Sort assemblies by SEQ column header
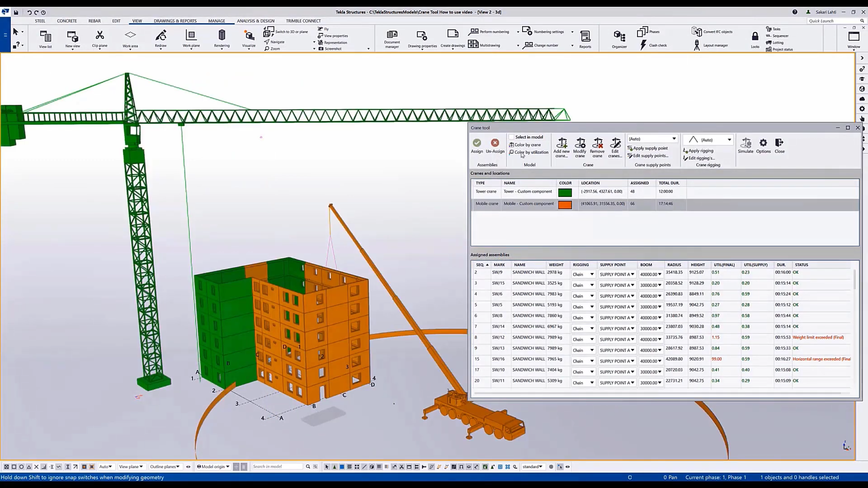Viewport: 868px width, 488px height. click(x=482, y=265)
